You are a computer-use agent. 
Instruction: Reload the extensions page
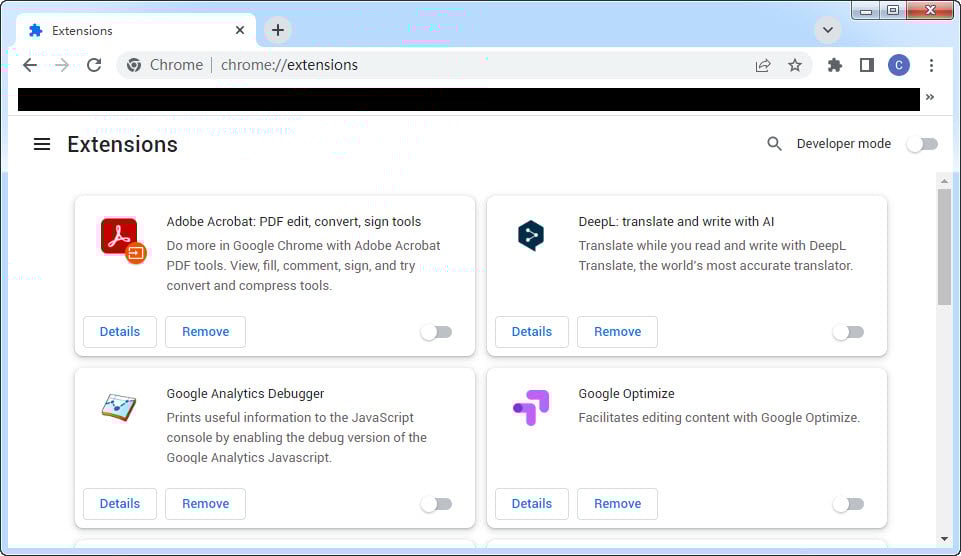pos(94,65)
